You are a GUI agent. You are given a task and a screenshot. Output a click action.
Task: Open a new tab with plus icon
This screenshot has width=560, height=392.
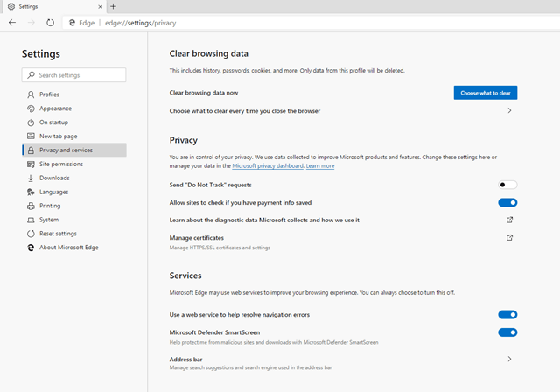click(114, 6)
